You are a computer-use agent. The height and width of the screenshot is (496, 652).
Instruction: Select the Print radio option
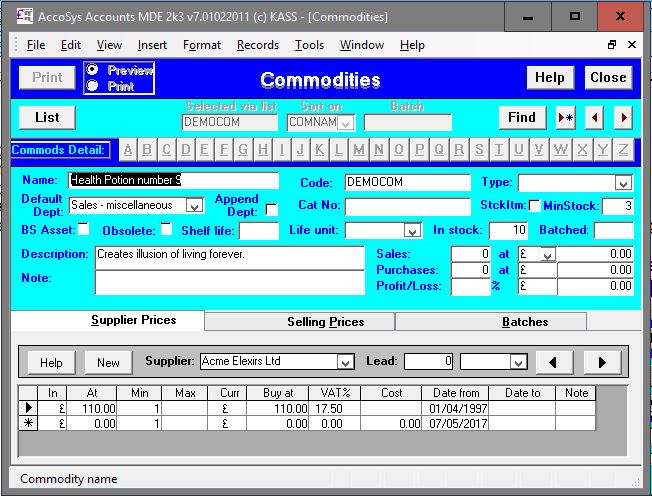pyautogui.click(x=92, y=86)
